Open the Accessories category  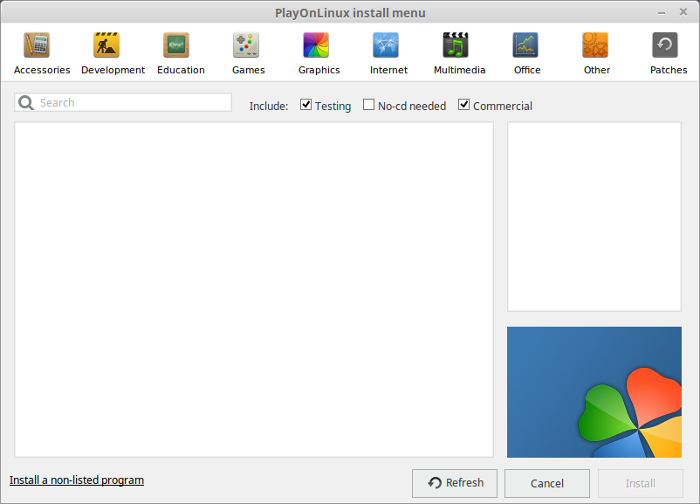[x=42, y=53]
